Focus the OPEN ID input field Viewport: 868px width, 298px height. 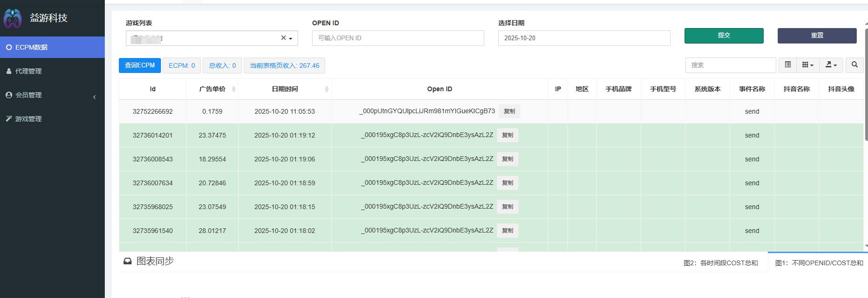[x=398, y=38]
